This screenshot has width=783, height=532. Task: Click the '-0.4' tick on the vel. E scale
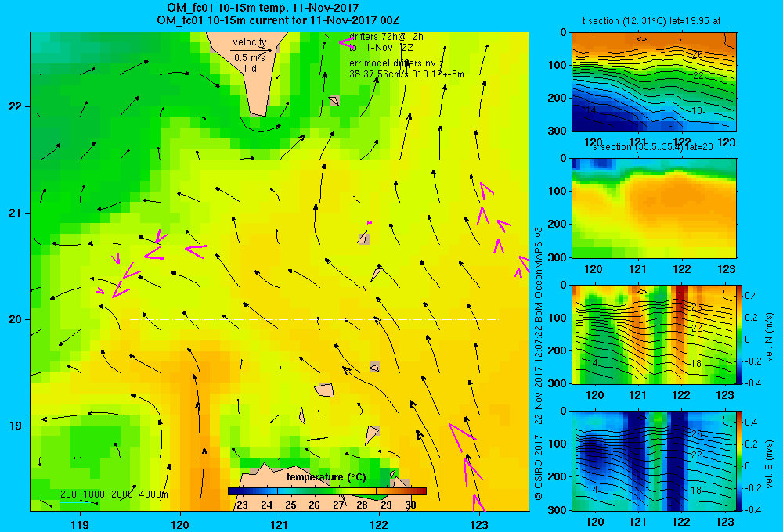pyautogui.click(x=752, y=509)
